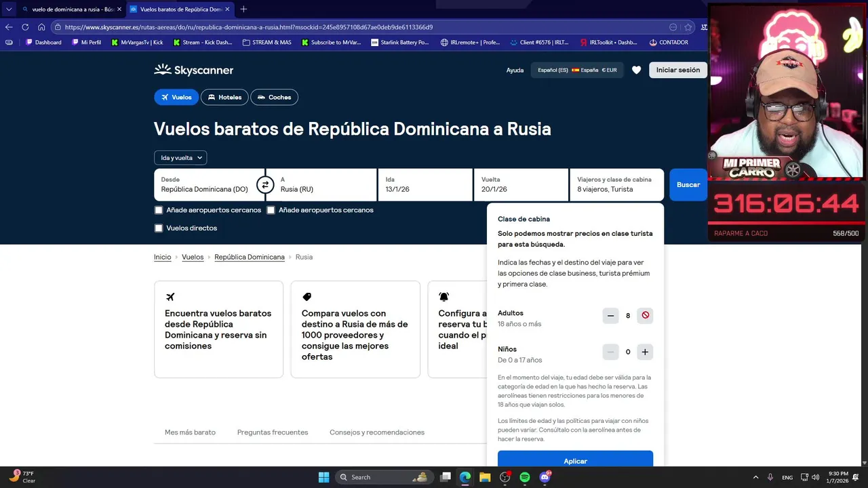This screenshot has height=488, width=868.
Task: Open the saved favorites heart icon
Action: tap(636, 70)
